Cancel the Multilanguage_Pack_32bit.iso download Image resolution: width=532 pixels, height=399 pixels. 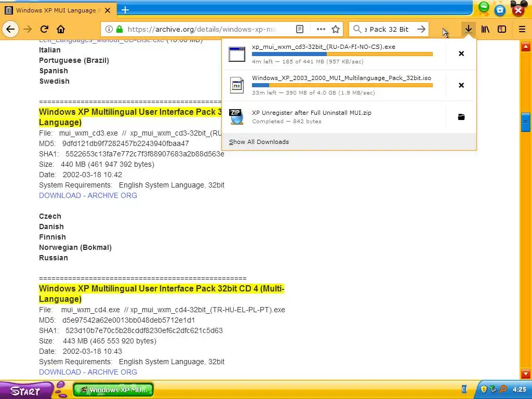(461, 85)
